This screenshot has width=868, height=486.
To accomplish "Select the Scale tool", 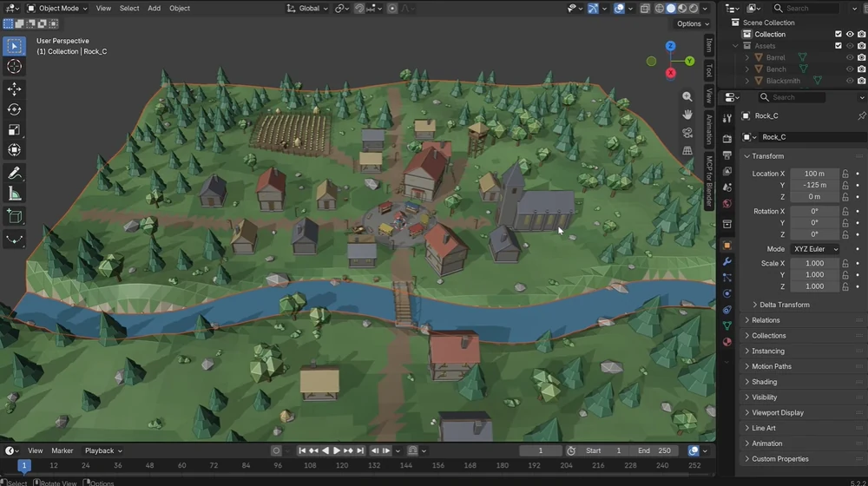I will [x=15, y=129].
